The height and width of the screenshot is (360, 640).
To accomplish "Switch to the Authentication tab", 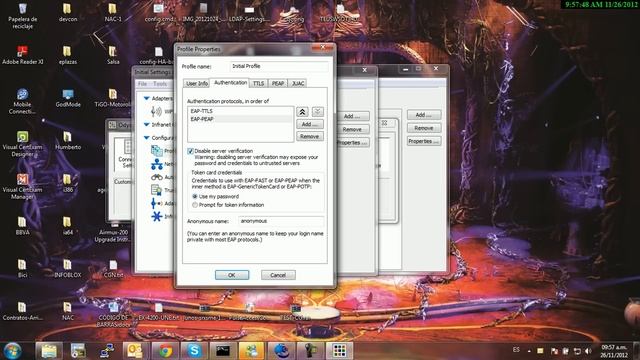I will 230,82.
